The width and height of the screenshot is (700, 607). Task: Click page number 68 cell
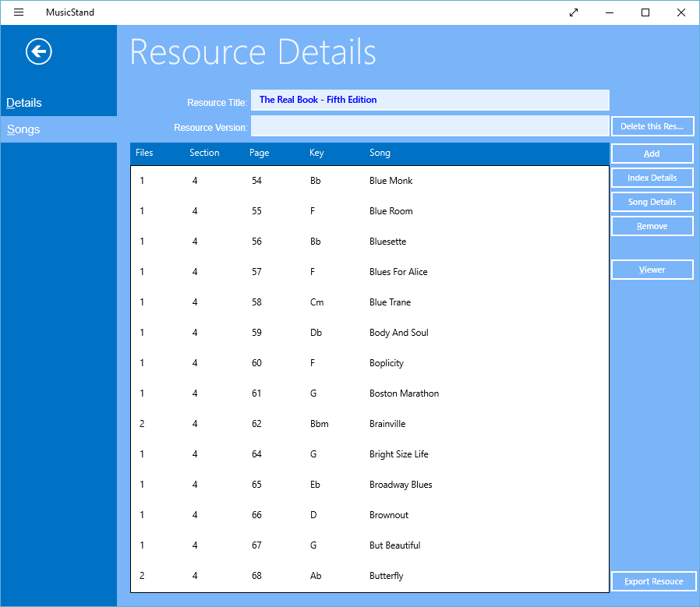[x=256, y=575]
